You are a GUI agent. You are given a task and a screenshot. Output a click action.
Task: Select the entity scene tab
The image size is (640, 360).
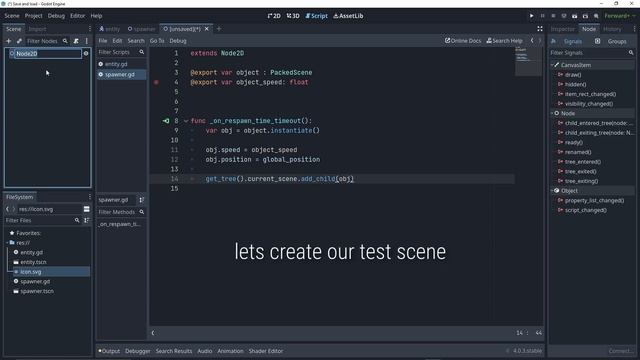[109, 29]
